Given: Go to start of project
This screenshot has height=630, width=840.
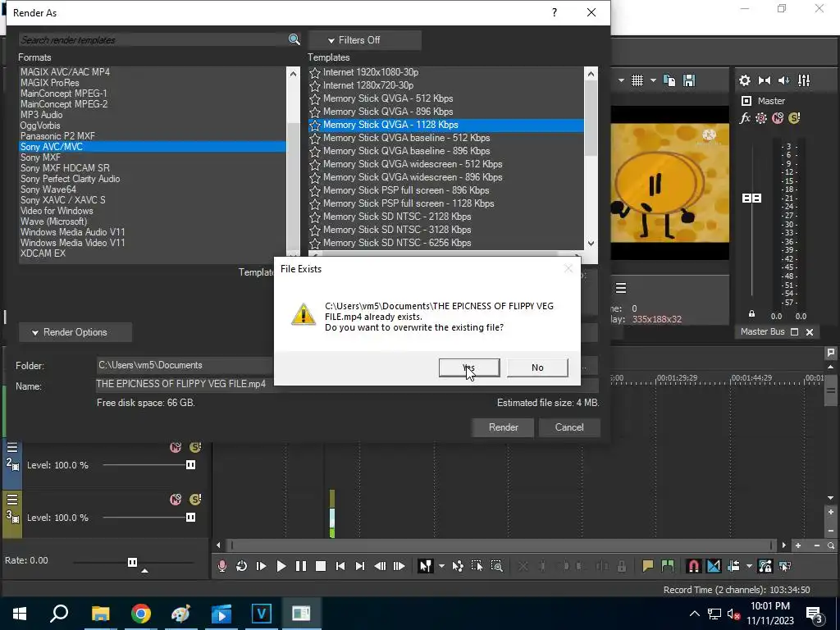Looking at the screenshot, I should click(x=340, y=566).
